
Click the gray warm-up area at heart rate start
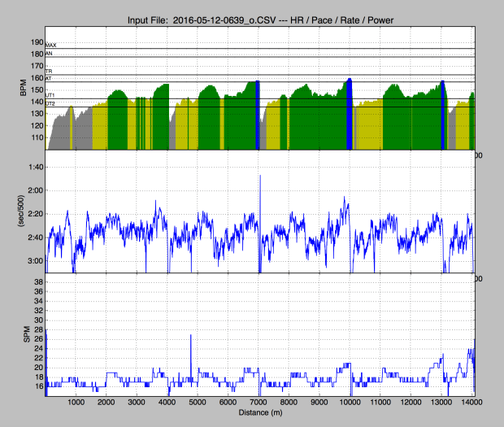pos(59,134)
